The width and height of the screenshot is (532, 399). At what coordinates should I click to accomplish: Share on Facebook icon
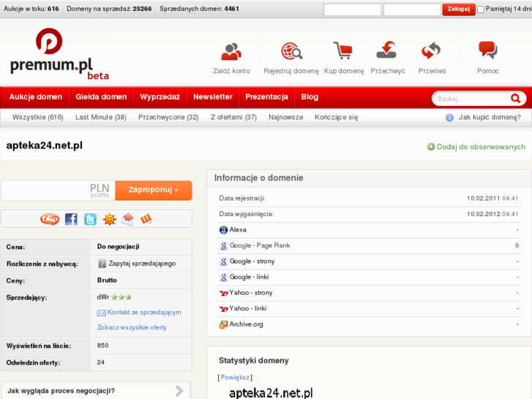point(71,220)
